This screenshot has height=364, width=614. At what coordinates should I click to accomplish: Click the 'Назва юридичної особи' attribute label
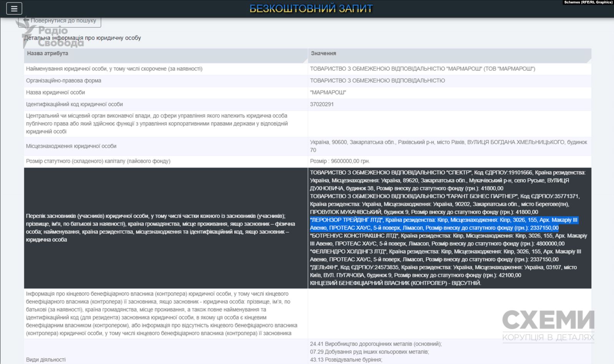tap(55, 93)
